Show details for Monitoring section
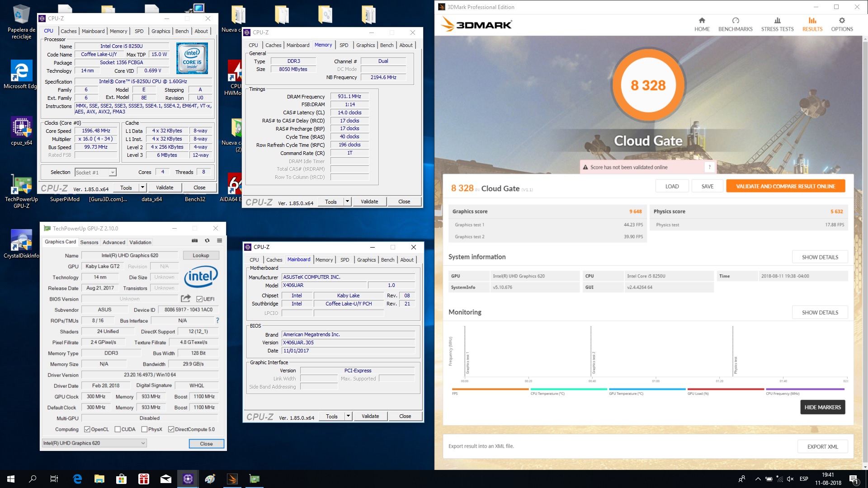The width and height of the screenshot is (868, 488). 820,312
